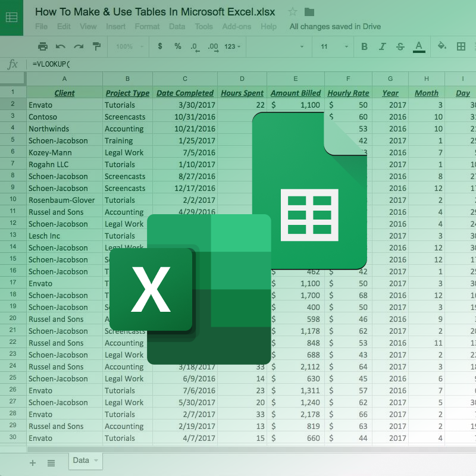
Task: Apply italic formatting
Action: 382,46
